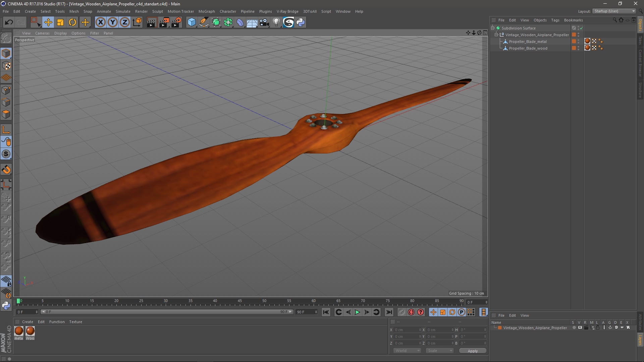Click the end frame 90 F field
This screenshot has width=644, height=362.
pyautogui.click(x=306, y=312)
